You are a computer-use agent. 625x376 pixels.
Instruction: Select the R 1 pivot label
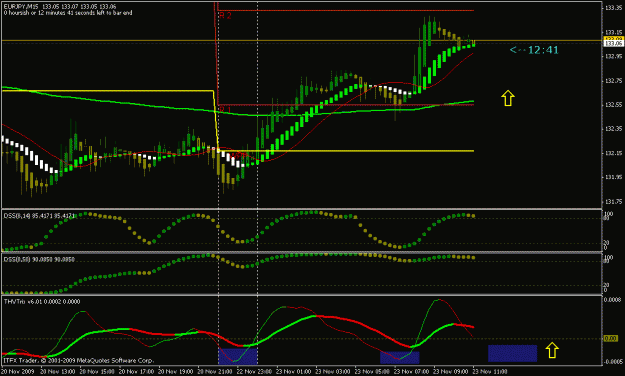[225, 109]
